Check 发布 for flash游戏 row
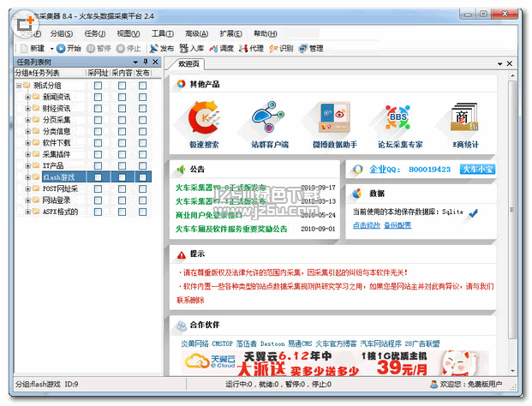This screenshot has height=406, width=532. [x=143, y=177]
